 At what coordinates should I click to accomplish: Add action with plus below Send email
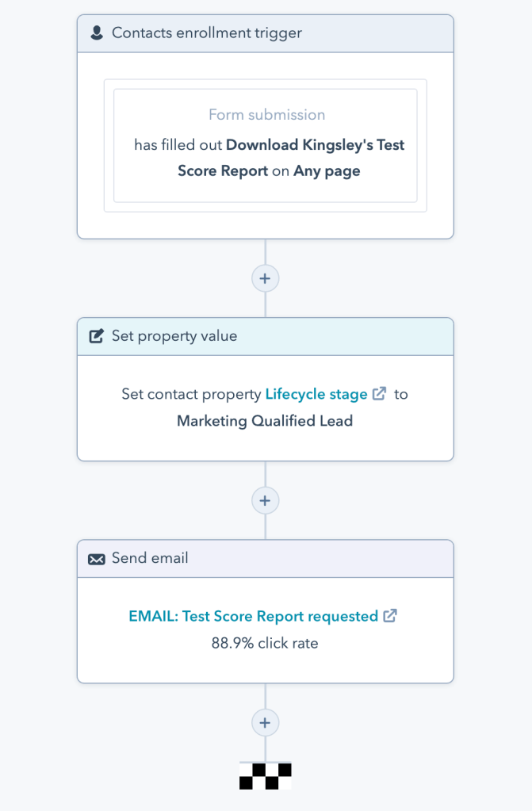266,722
